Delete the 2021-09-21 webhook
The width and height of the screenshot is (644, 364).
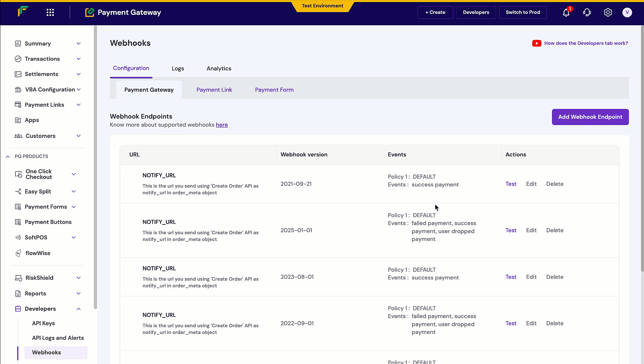(554, 184)
